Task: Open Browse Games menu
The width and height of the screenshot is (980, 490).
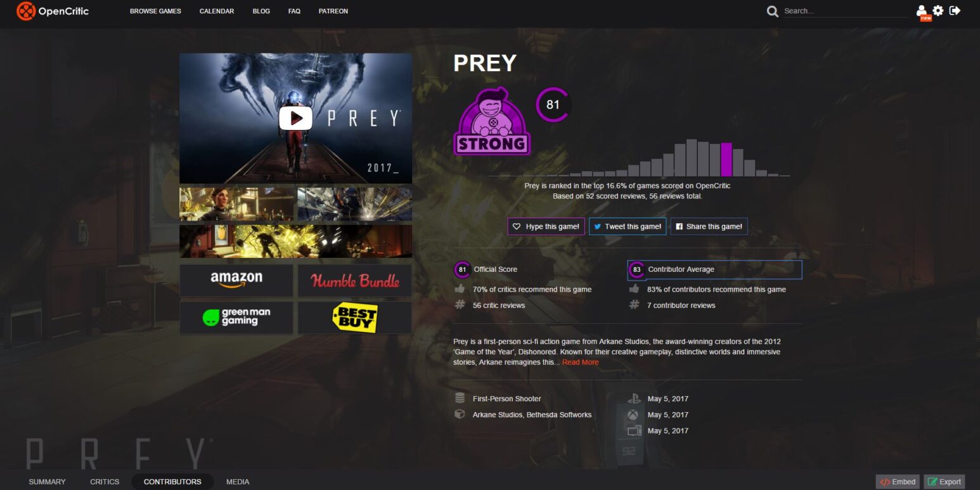Action: click(x=155, y=11)
